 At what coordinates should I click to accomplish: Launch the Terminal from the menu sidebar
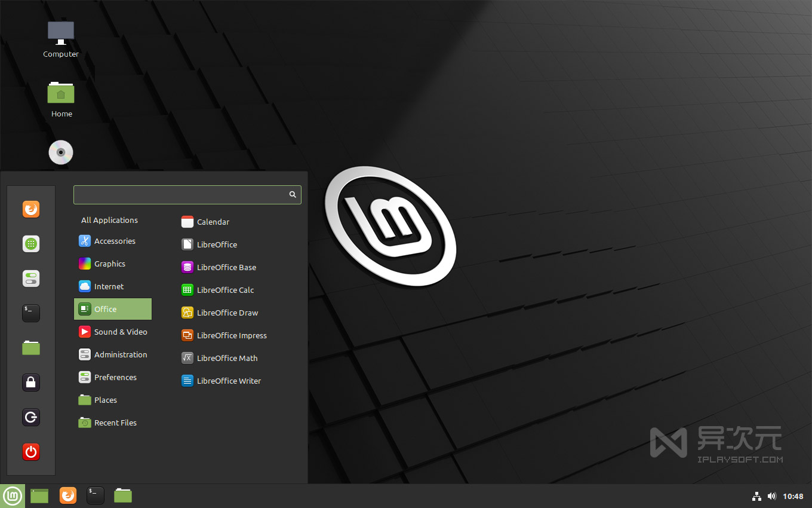tap(30, 313)
